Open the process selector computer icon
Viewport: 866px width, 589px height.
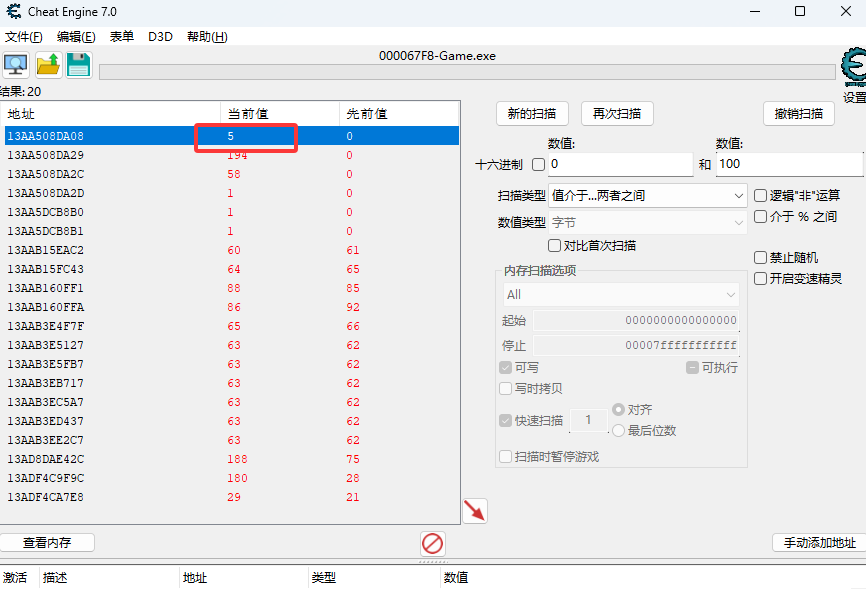click(15, 65)
